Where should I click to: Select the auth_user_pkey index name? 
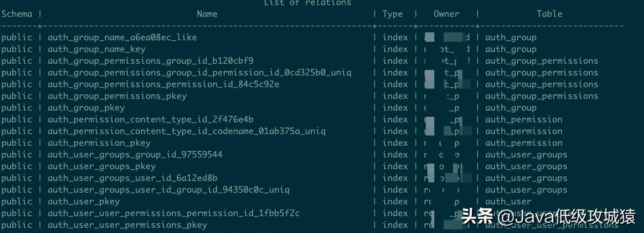(84, 202)
